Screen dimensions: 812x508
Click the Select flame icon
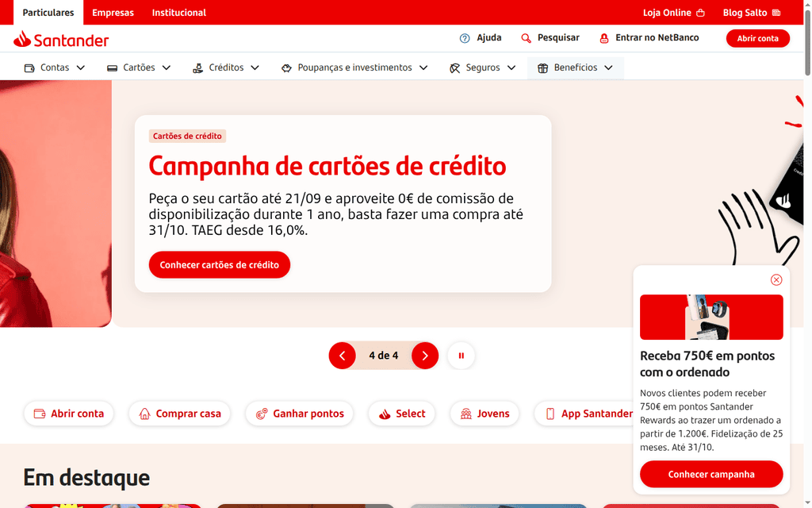pyautogui.click(x=385, y=414)
